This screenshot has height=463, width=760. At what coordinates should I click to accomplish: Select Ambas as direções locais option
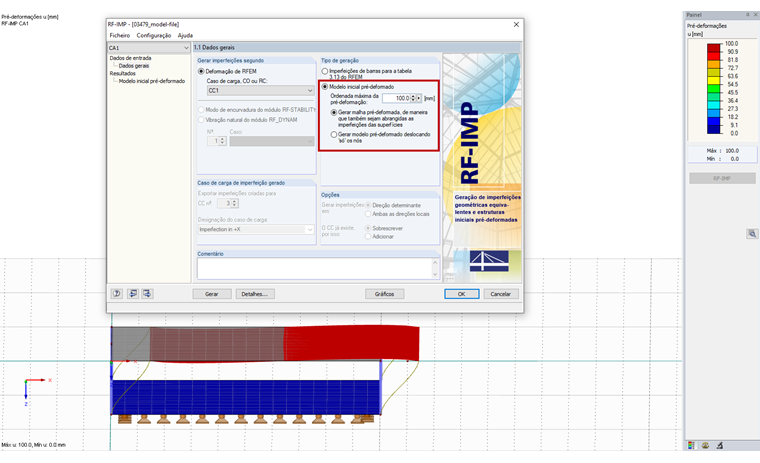point(368,214)
